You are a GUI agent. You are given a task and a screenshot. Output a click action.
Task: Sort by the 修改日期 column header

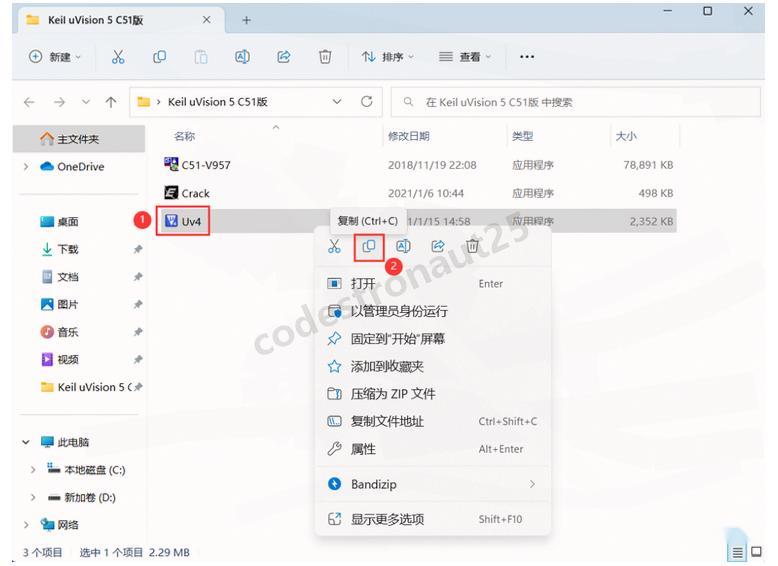click(409, 136)
